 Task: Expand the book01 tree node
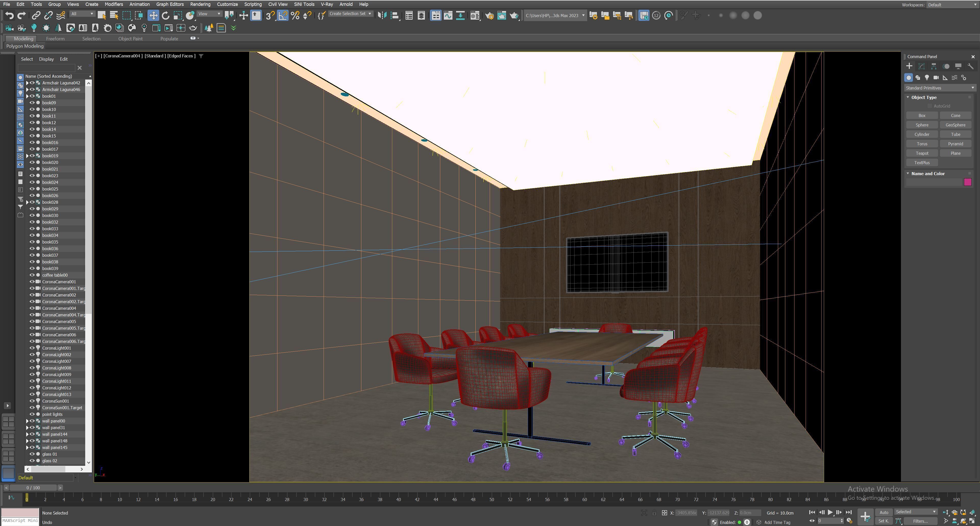pyautogui.click(x=27, y=96)
